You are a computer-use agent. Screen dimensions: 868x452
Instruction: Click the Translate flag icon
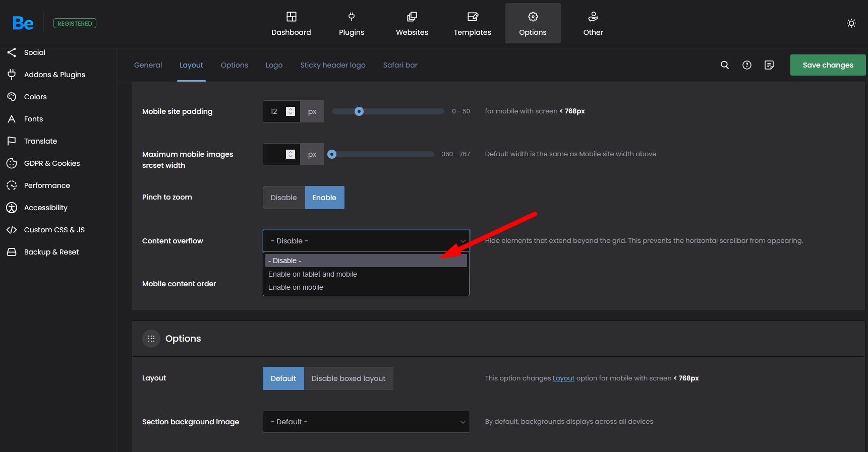coord(12,141)
